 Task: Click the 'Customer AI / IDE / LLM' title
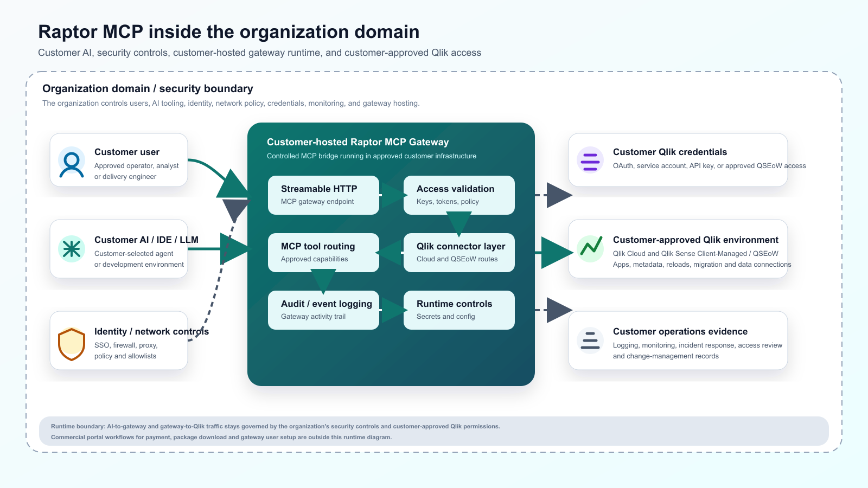146,240
